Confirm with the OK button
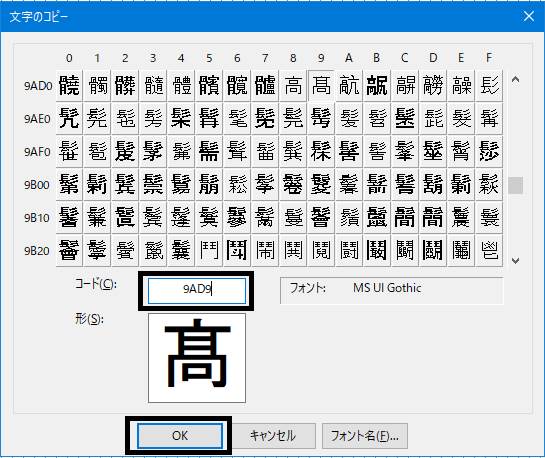Viewport: 545px width, 458px height. coord(180,436)
